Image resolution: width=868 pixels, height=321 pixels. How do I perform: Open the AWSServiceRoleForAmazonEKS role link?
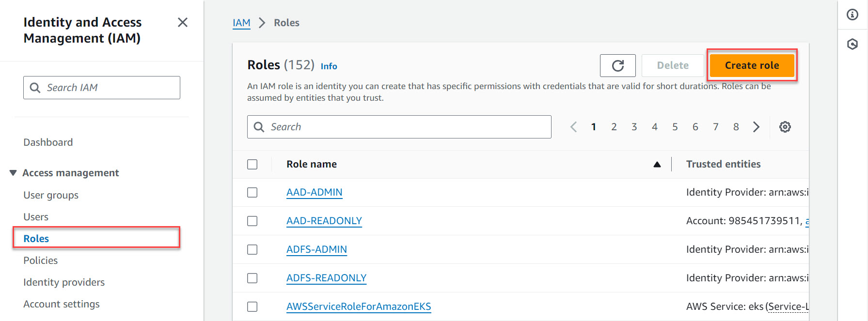(x=359, y=306)
